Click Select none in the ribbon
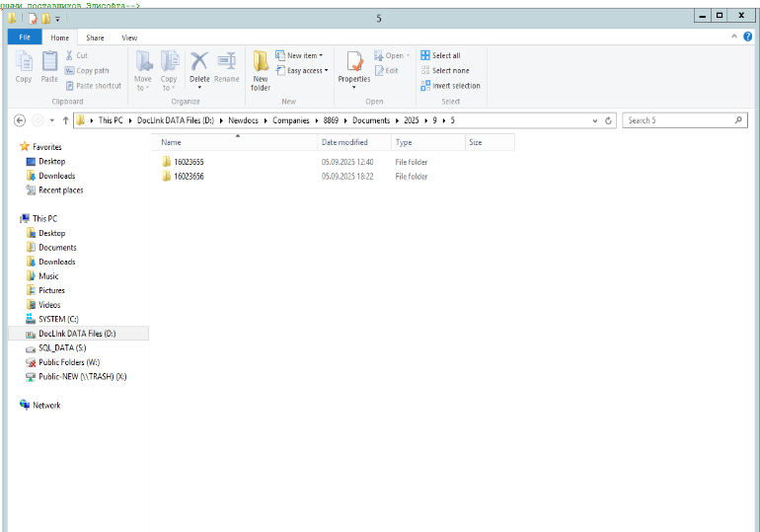 (x=445, y=71)
